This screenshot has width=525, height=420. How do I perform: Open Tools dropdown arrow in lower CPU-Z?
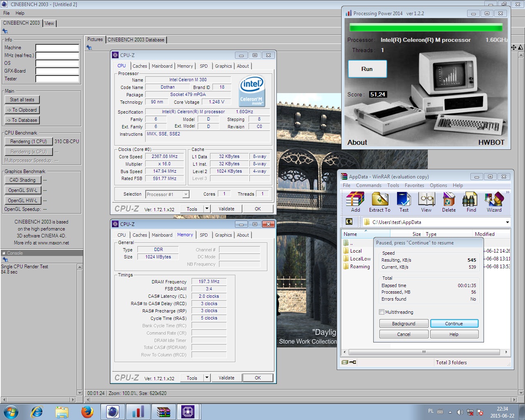pyautogui.click(x=207, y=378)
